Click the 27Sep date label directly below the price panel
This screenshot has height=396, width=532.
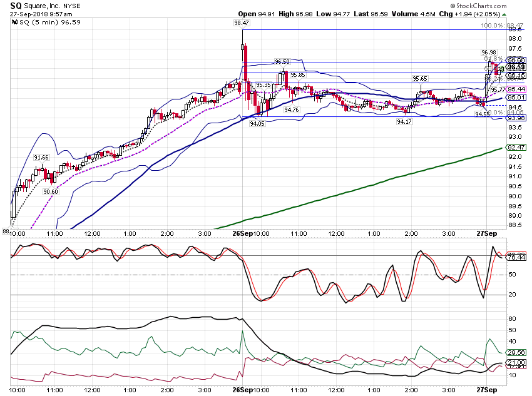[x=487, y=233]
